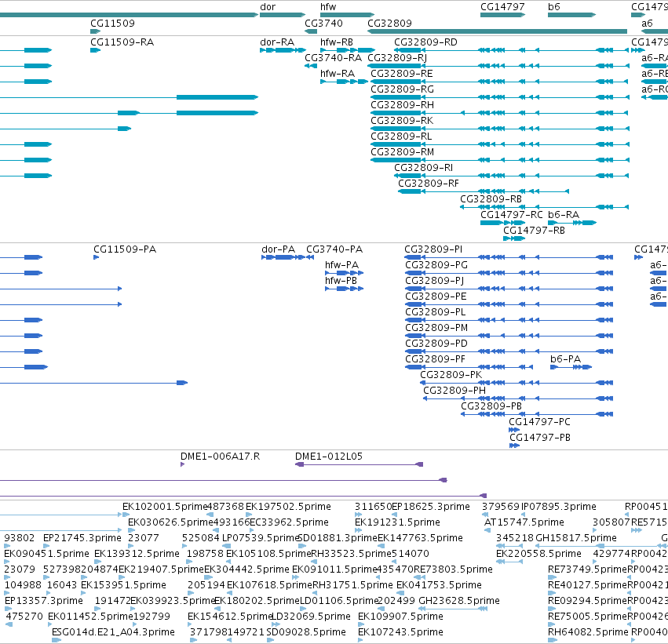Image resolution: width=668 pixels, height=644 pixels.
Task: Select the CG32809-RM transcript label
Action: pos(402,152)
